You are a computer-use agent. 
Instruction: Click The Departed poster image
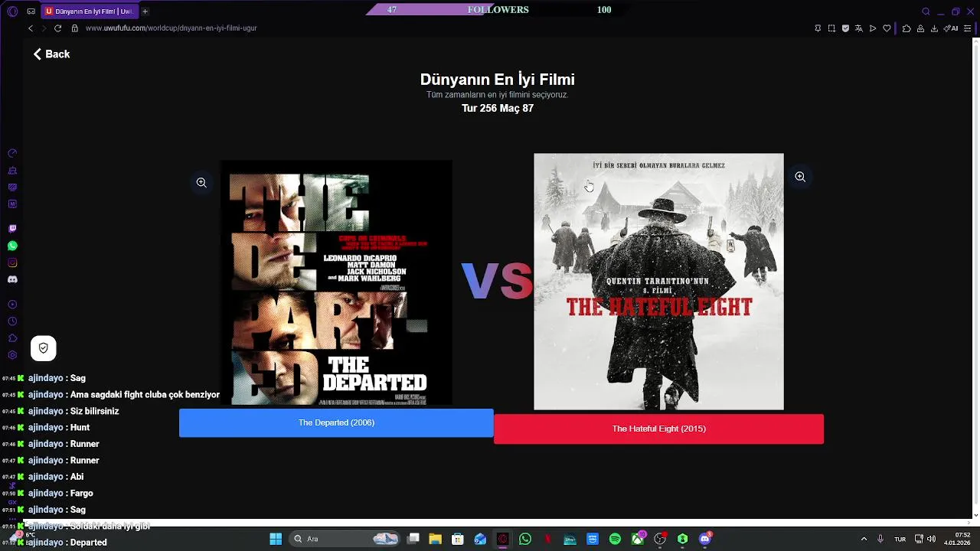(336, 282)
